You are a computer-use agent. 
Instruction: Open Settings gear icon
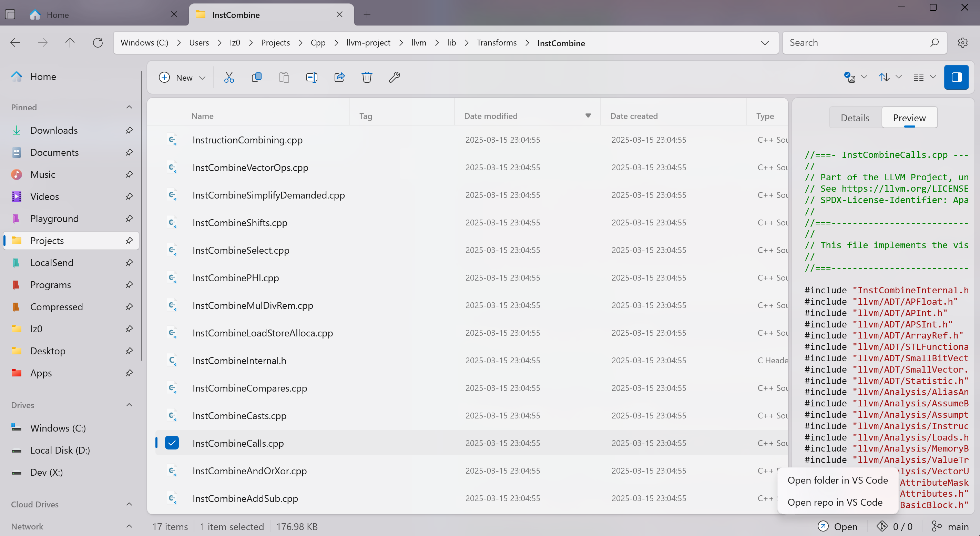tap(962, 43)
